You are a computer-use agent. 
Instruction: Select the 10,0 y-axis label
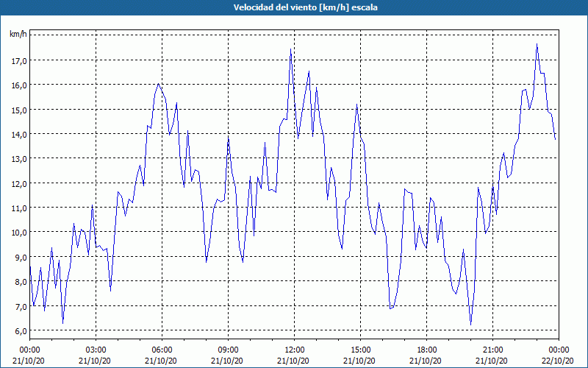19,232
